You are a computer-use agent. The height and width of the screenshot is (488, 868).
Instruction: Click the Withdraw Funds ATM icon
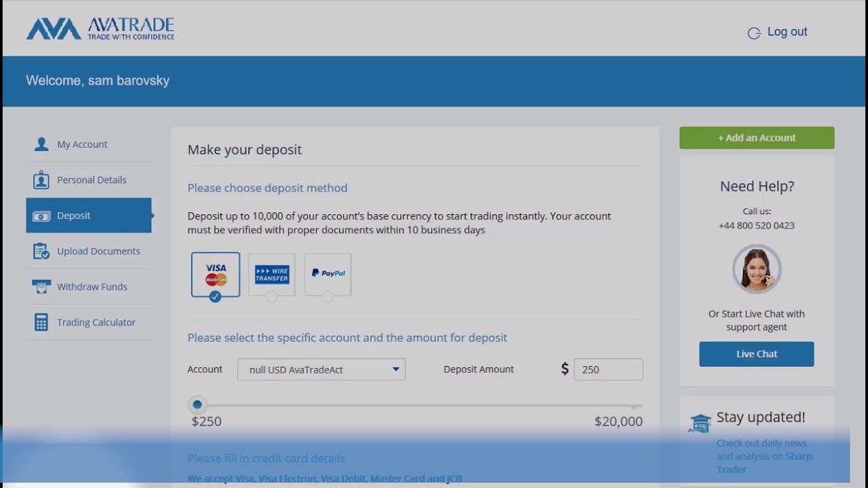41,287
